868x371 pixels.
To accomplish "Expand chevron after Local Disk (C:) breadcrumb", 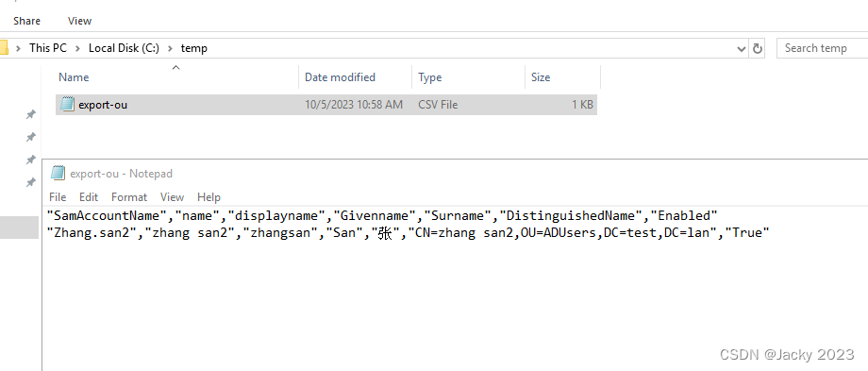I will pos(170,48).
